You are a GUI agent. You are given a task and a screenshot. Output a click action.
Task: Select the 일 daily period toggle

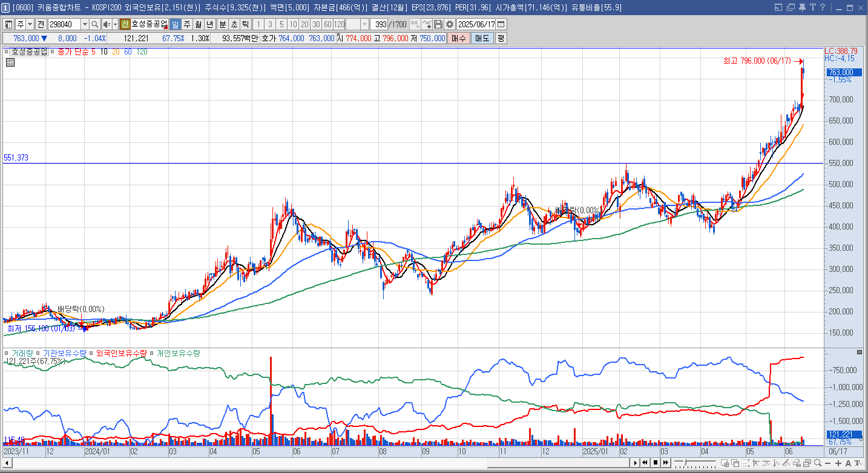175,24
